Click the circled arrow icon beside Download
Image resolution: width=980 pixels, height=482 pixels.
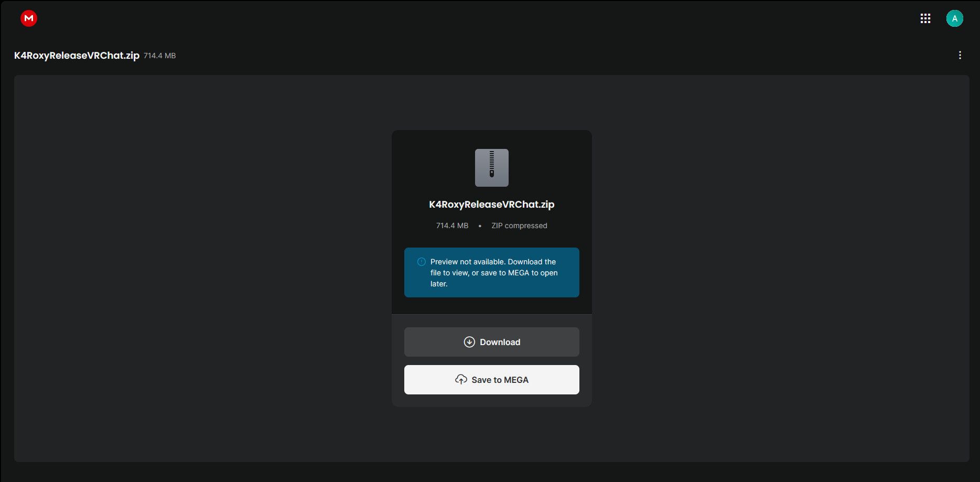point(469,342)
